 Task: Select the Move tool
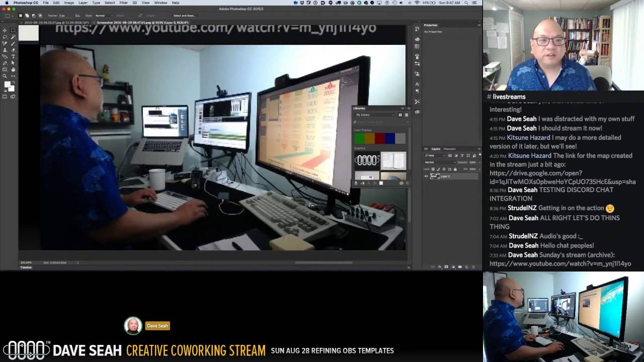[5, 30]
